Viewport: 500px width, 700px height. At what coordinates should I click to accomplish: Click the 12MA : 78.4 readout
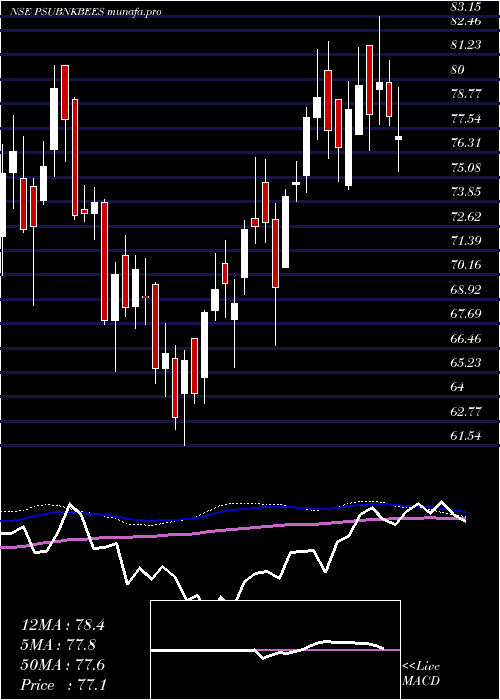pyautogui.click(x=62, y=625)
